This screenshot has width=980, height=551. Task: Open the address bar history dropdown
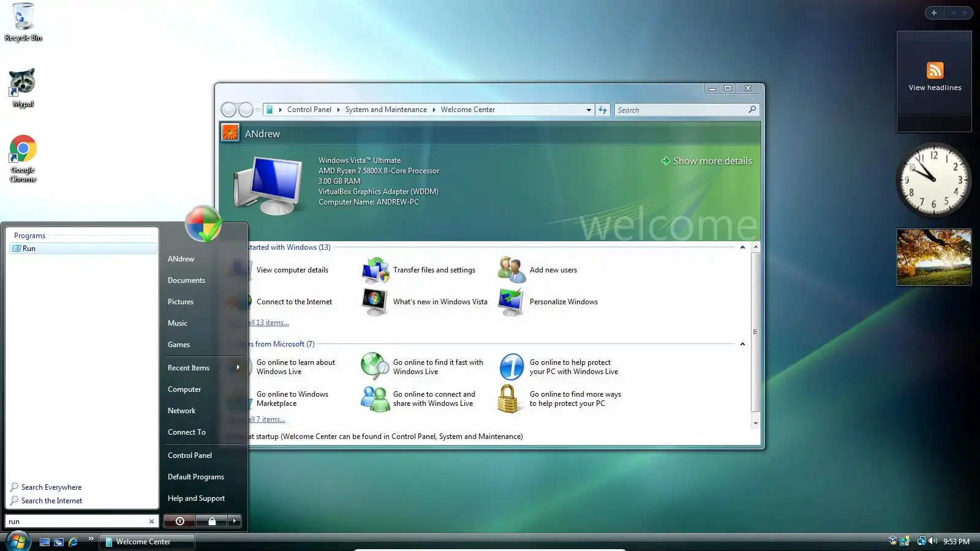pos(589,110)
